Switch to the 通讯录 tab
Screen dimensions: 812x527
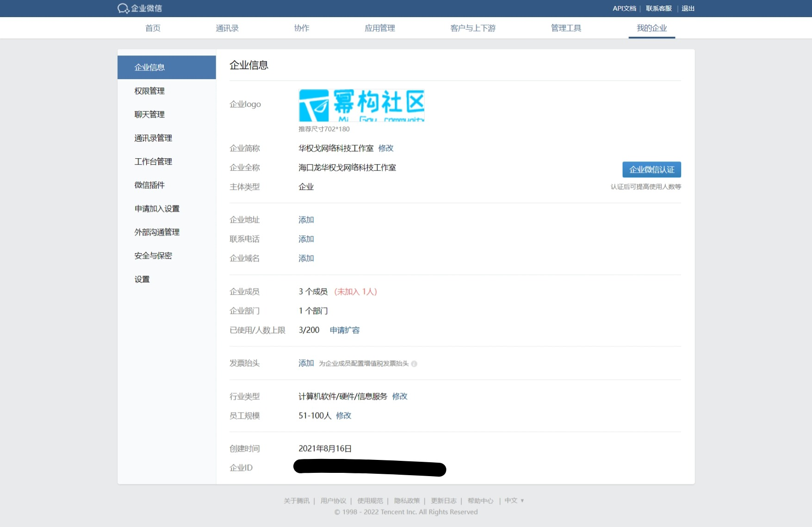tap(227, 28)
